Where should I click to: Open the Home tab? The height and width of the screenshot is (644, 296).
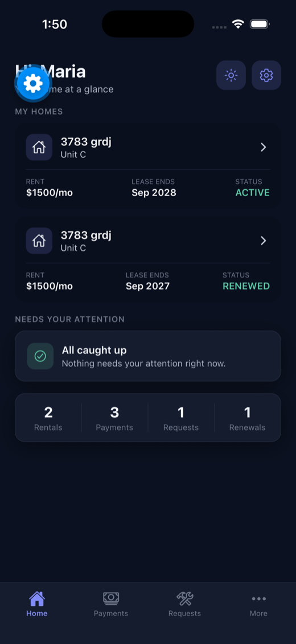point(37,605)
